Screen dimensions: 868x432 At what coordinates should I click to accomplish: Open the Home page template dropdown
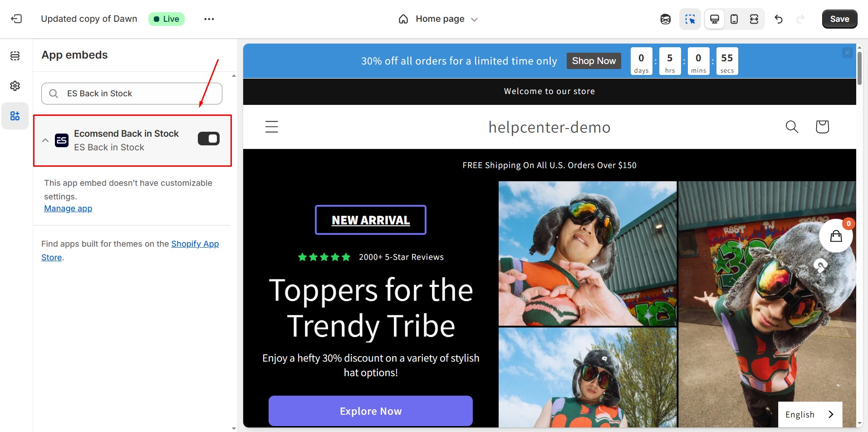tap(438, 19)
